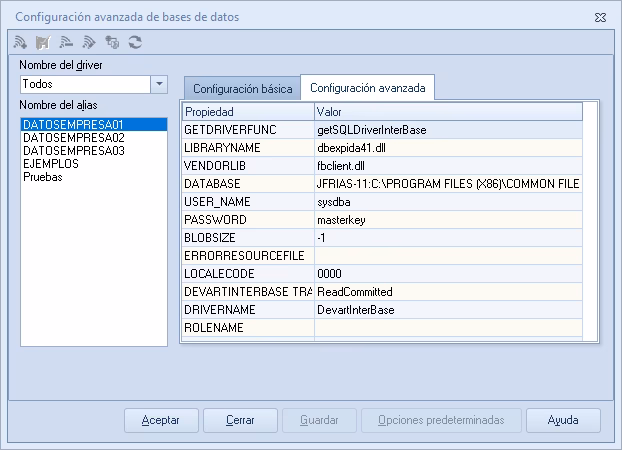The height and width of the screenshot is (450, 622).
Task: Edit the ReadCommitted value cell
Action: coord(449,292)
